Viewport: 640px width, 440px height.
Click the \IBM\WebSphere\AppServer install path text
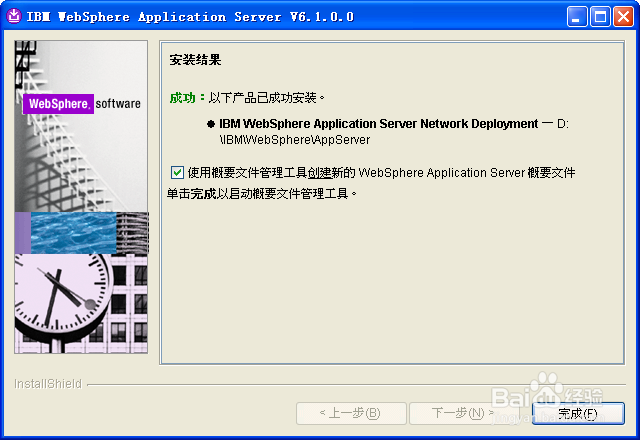click(x=295, y=140)
